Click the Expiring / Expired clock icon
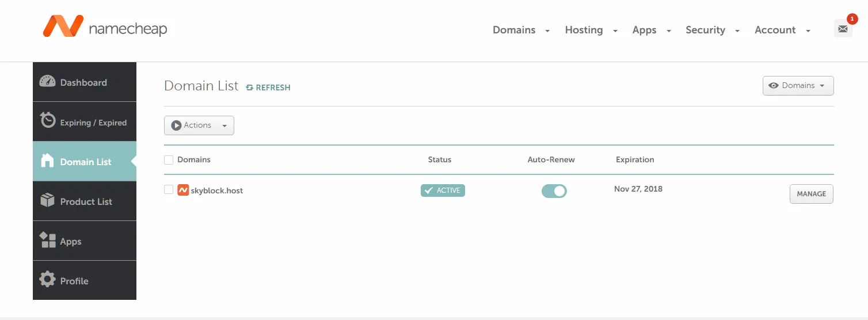This screenshot has width=868, height=320. (47, 120)
